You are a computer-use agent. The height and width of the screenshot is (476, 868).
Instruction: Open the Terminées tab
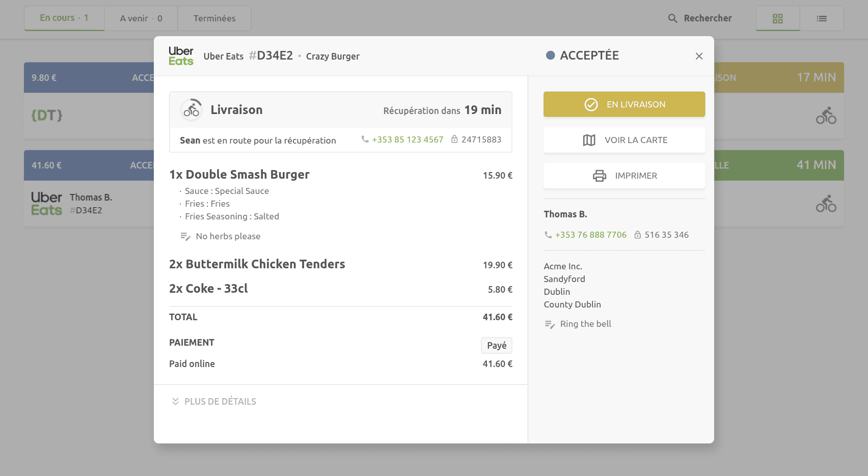(x=214, y=18)
